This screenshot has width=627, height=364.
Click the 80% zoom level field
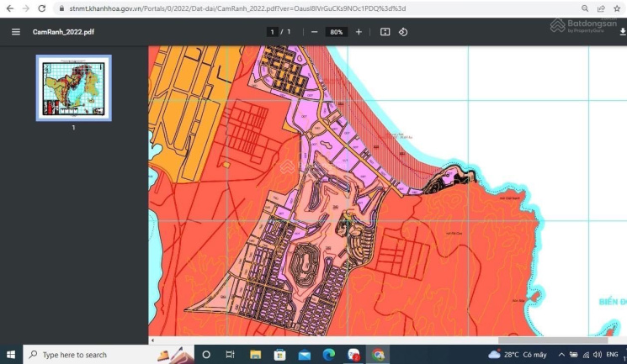pyautogui.click(x=336, y=32)
